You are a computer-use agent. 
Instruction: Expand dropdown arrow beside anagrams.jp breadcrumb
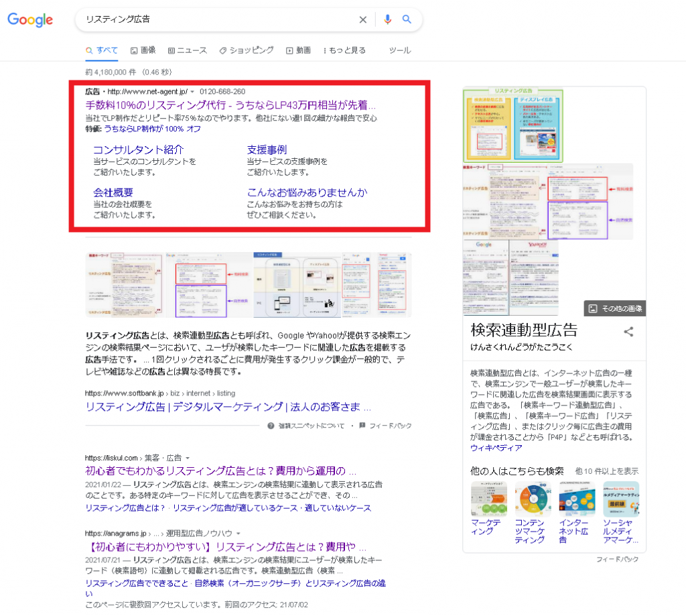(238, 534)
